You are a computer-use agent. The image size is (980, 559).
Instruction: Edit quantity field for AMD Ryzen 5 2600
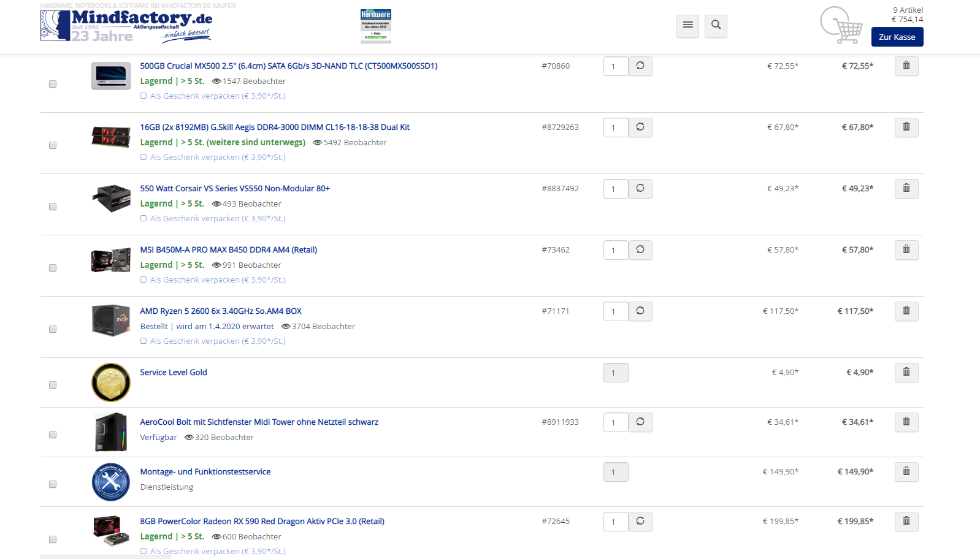tap(616, 311)
